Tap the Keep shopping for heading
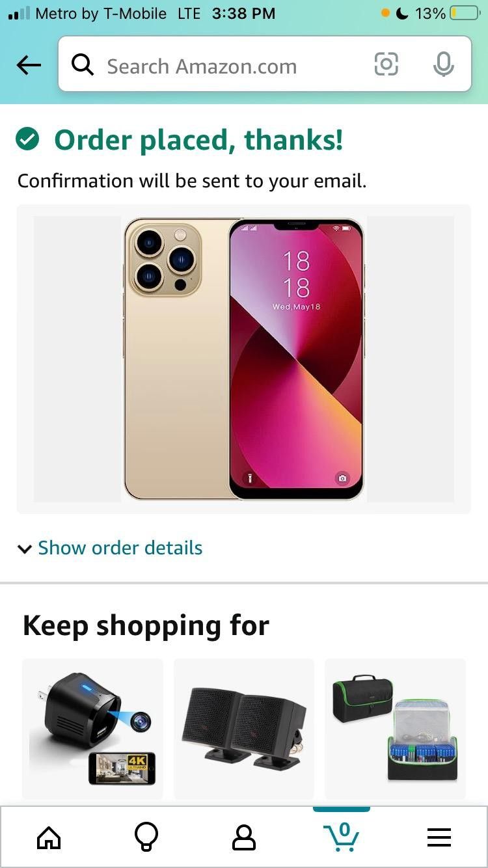 coord(146,626)
